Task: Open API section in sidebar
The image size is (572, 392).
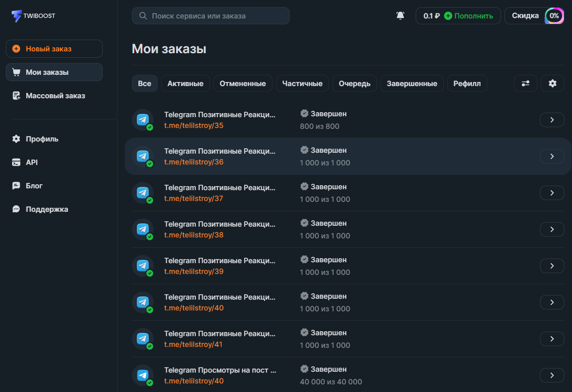Action: pyautogui.click(x=32, y=162)
